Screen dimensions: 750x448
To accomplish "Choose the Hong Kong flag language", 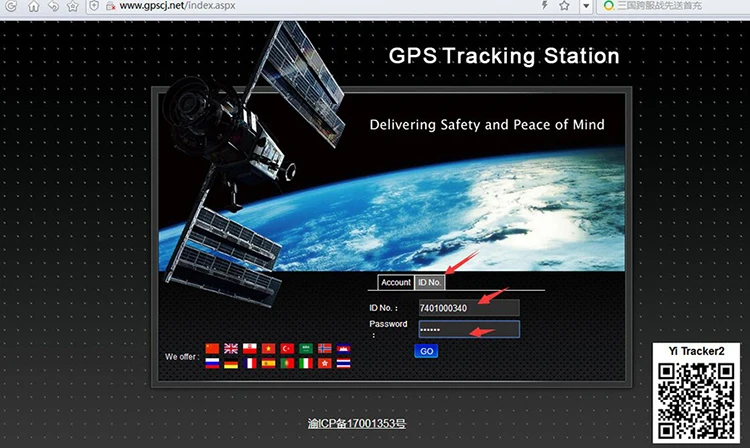I will coord(325,363).
